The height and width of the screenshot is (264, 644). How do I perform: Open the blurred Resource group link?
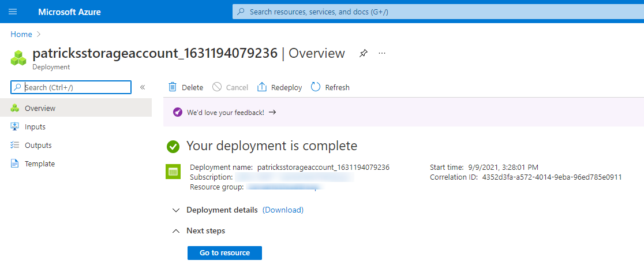point(283,187)
